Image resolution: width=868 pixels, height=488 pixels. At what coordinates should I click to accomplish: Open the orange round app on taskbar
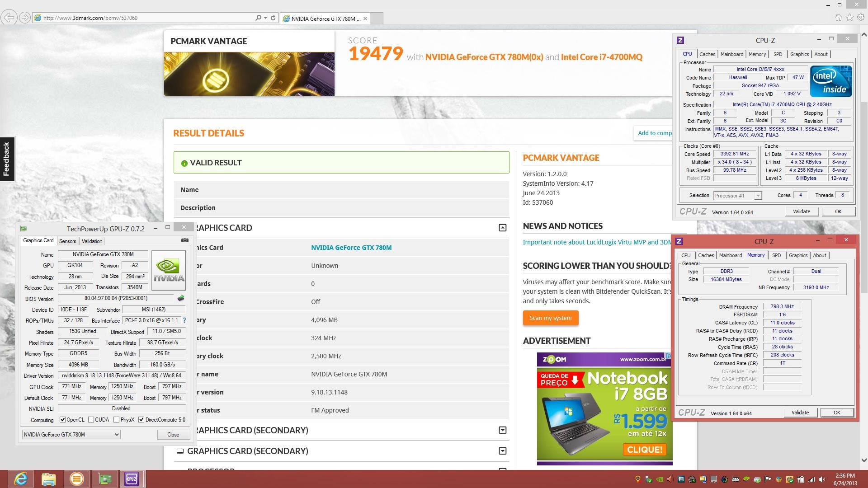coord(76,479)
